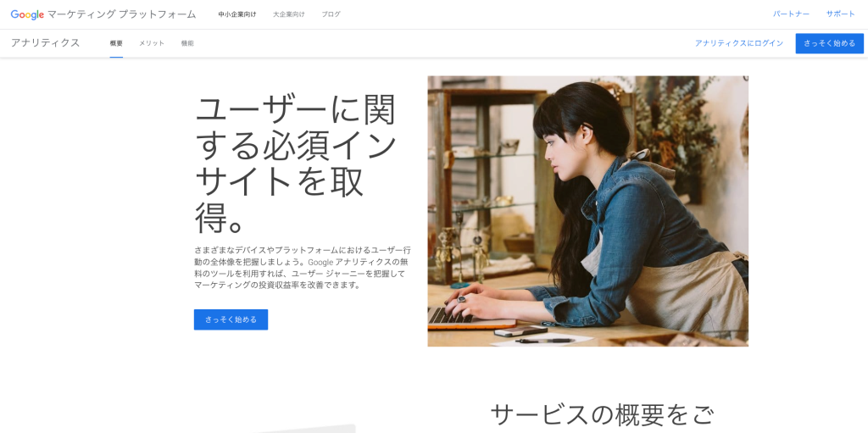Click the smartphone on the desk in photo

coord(520,331)
